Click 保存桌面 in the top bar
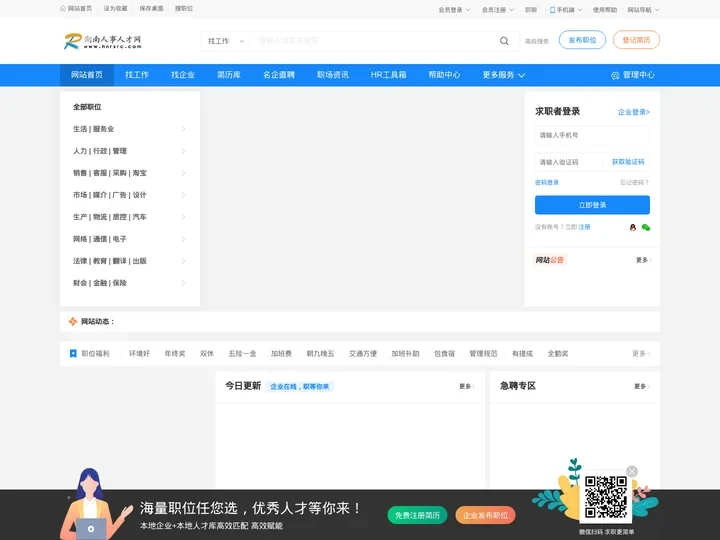The width and height of the screenshot is (720, 540). click(152, 8)
